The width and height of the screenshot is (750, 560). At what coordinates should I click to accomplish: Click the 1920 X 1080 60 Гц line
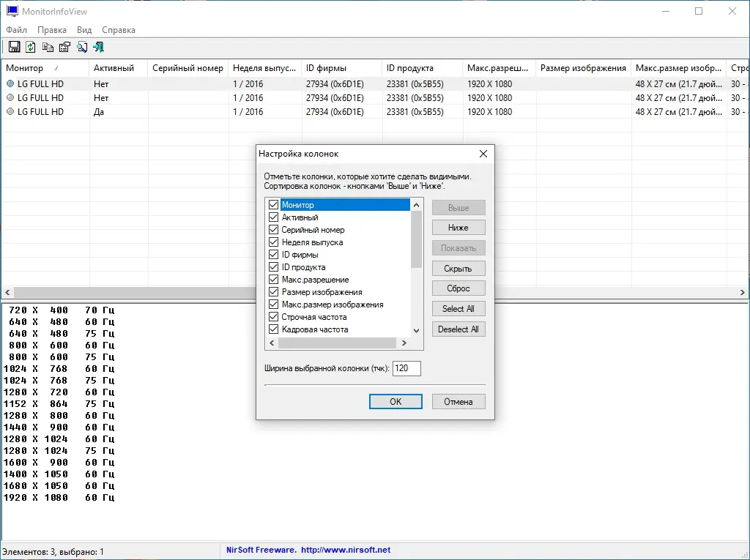pos(59,497)
